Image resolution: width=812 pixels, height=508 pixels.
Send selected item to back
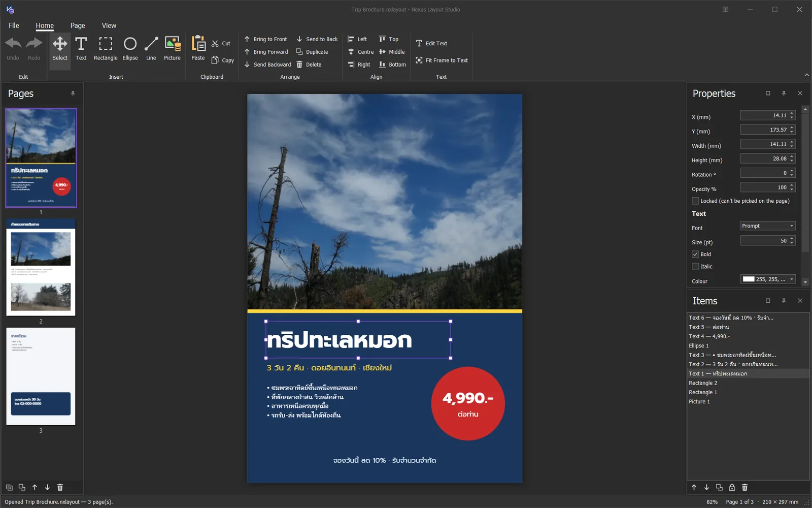317,39
